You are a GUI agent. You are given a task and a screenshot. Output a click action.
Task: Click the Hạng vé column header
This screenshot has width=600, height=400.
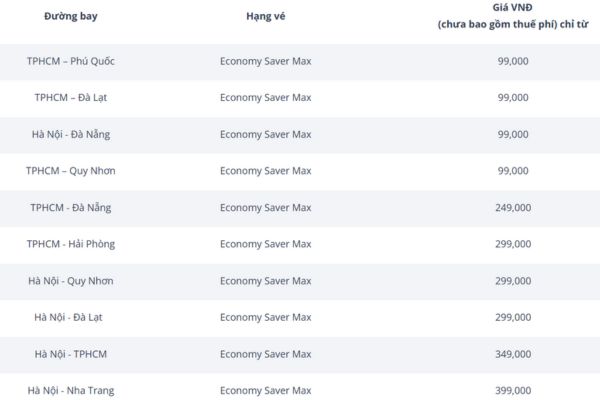tap(266, 16)
